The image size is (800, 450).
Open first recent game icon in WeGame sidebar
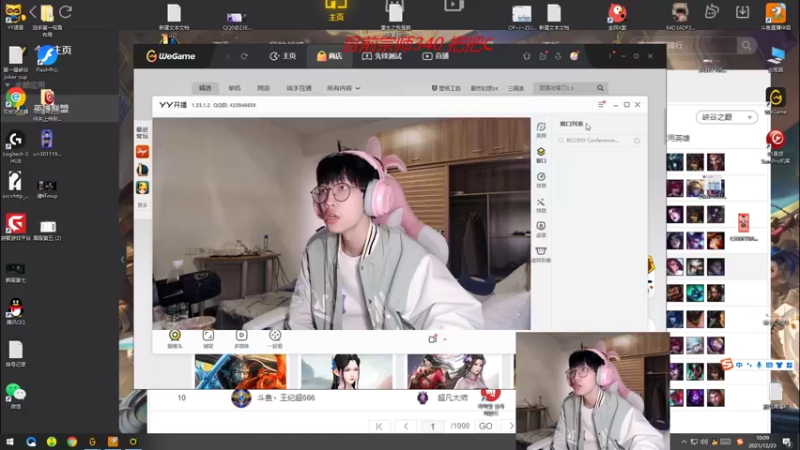(x=142, y=152)
